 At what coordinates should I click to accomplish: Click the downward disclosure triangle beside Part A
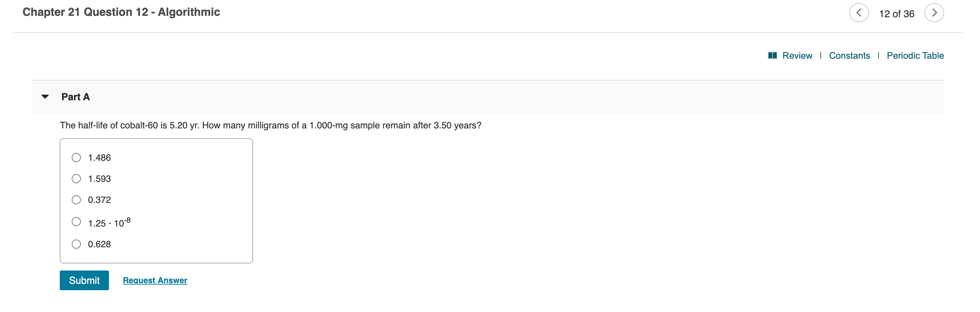point(45,97)
